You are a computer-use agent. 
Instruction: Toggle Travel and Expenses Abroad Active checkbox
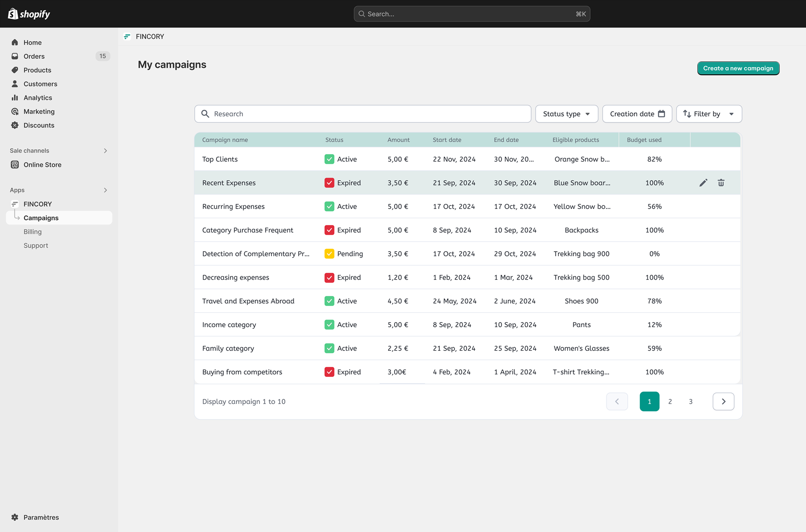tap(330, 301)
